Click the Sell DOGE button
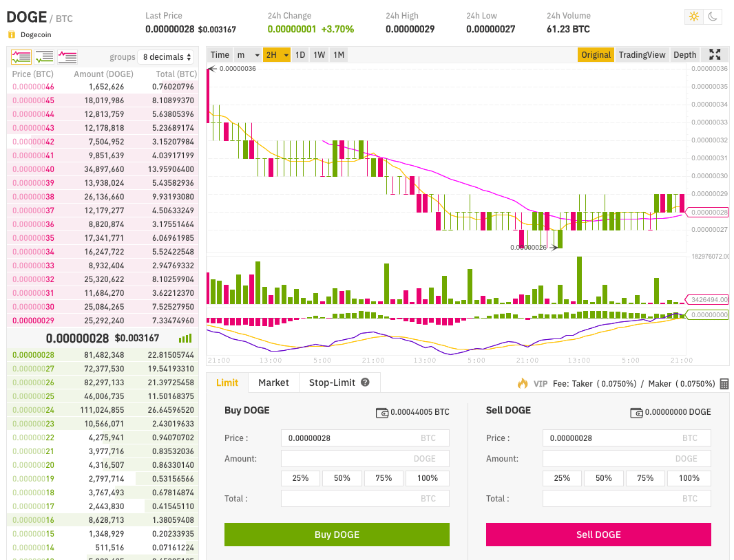This screenshot has width=734, height=560. coord(598,535)
